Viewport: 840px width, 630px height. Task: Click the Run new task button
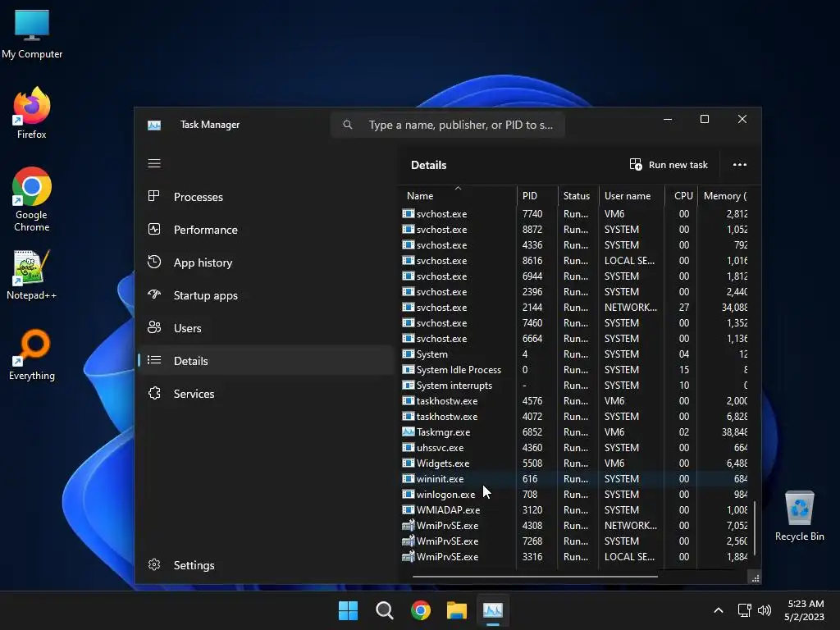[669, 165]
